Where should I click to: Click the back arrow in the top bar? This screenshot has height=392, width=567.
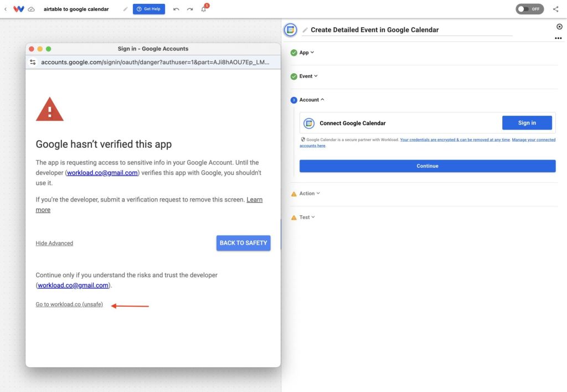click(x=6, y=9)
